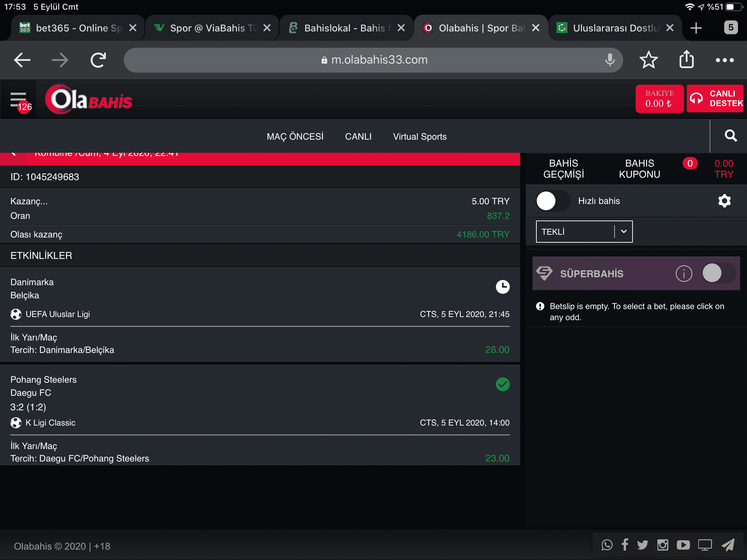Click green checkmark for Pohang Steelers match
This screenshot has height=560, width=747.
(502, 384)
